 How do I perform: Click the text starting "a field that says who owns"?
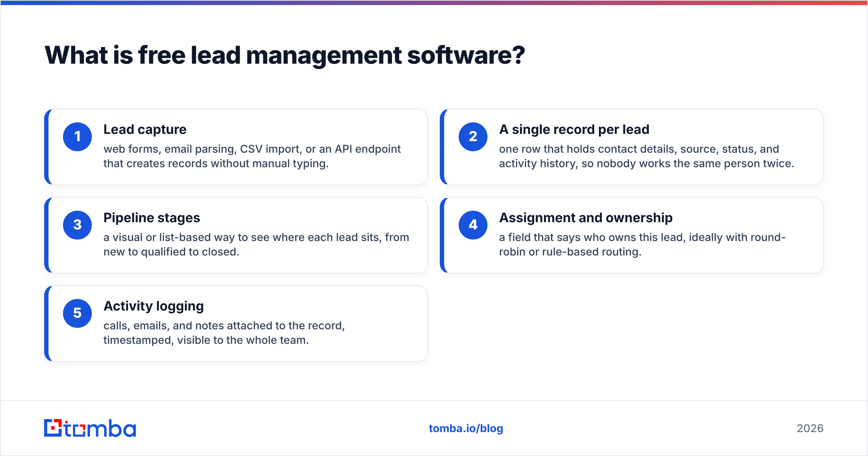click(x=642, y=245)
